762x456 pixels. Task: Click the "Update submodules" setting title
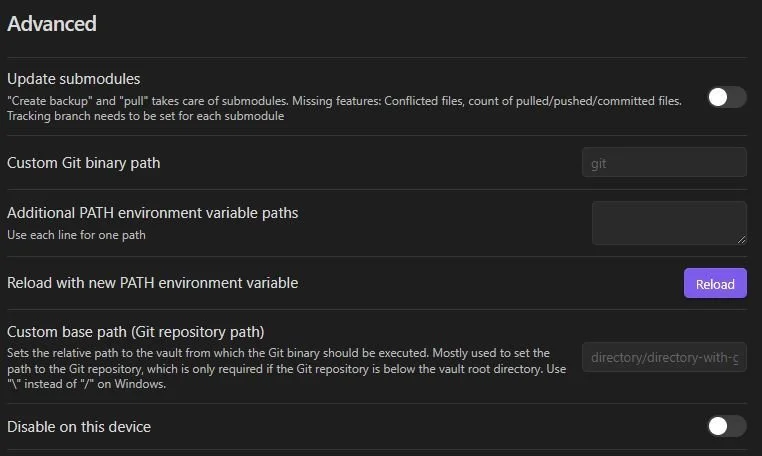[74, 78]
